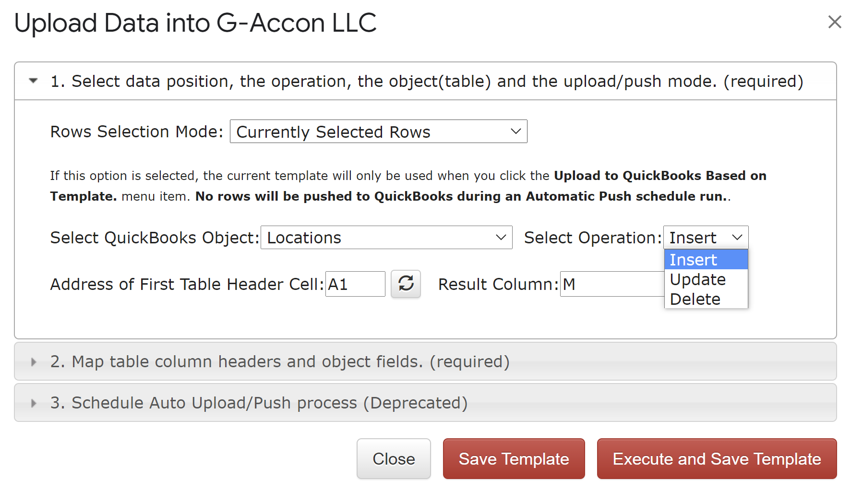The height and width of the screenshot is (504, 851).
Task: Click the Select data position section header
Action: tap(426, 81)
